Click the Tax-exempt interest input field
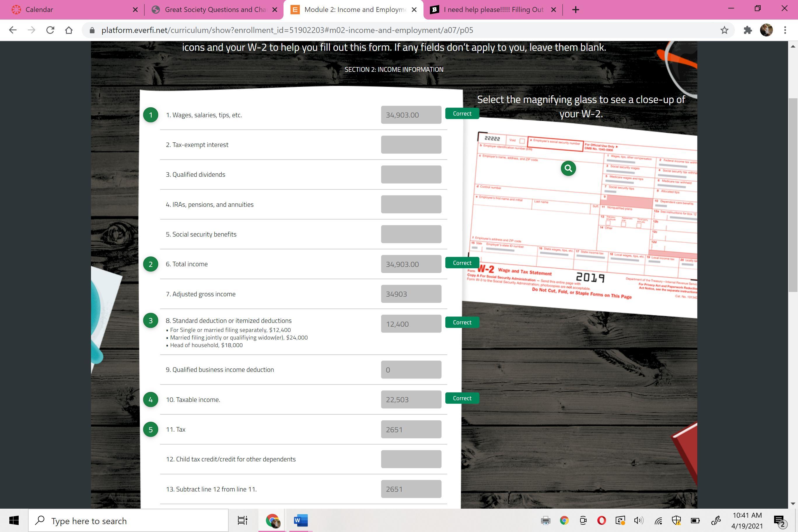Screen dimensions: 798x532 coord(411,145)
